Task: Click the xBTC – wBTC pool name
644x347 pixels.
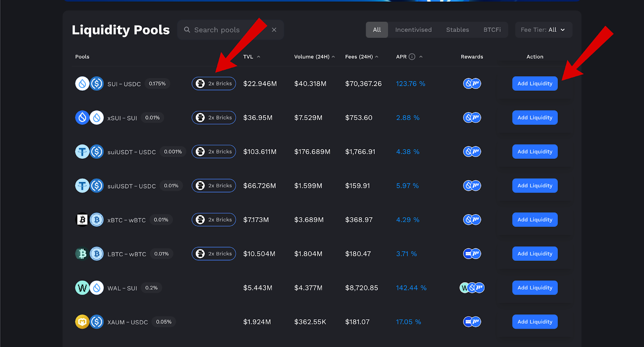Action: 126,220
